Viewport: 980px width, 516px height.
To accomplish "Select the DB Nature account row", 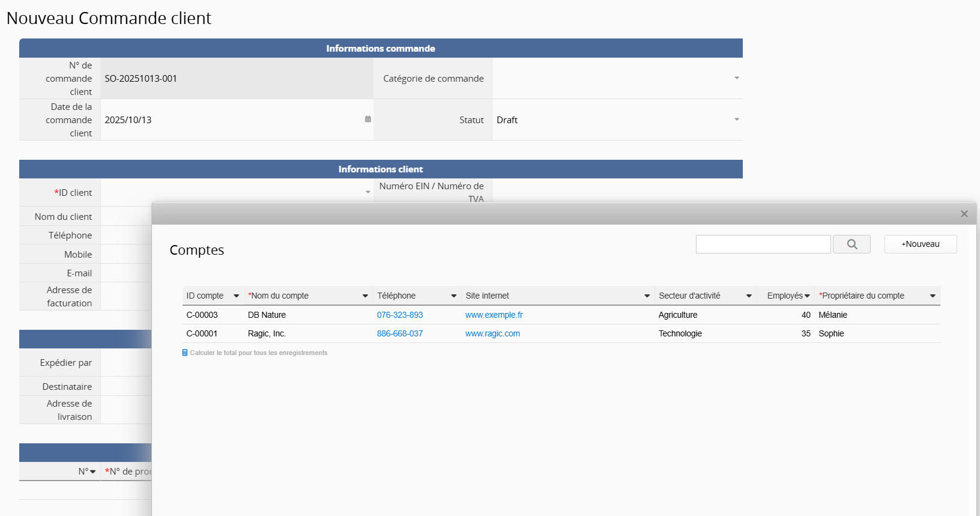I will click(x=267, y=315).
